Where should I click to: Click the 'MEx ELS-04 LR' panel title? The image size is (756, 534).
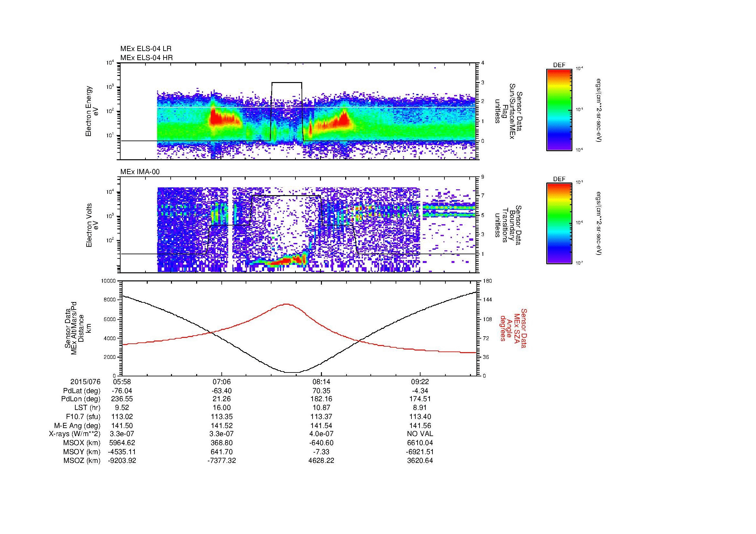pos(146,49)
